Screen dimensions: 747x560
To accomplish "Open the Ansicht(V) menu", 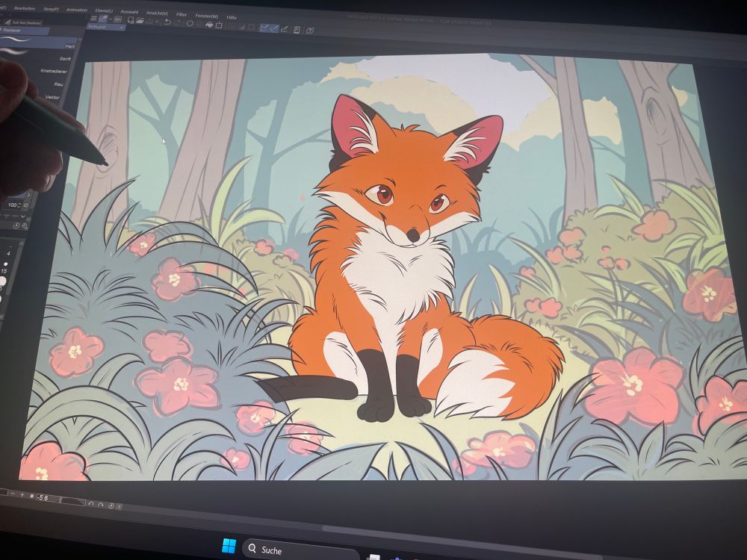I will click(157, 13).
